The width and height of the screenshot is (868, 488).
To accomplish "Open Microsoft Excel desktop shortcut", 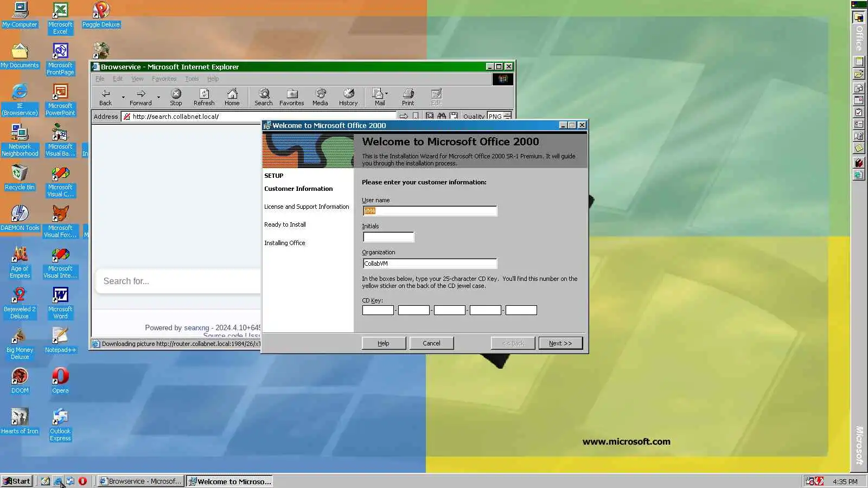I will pyautogui.click(x=60, y=18).
